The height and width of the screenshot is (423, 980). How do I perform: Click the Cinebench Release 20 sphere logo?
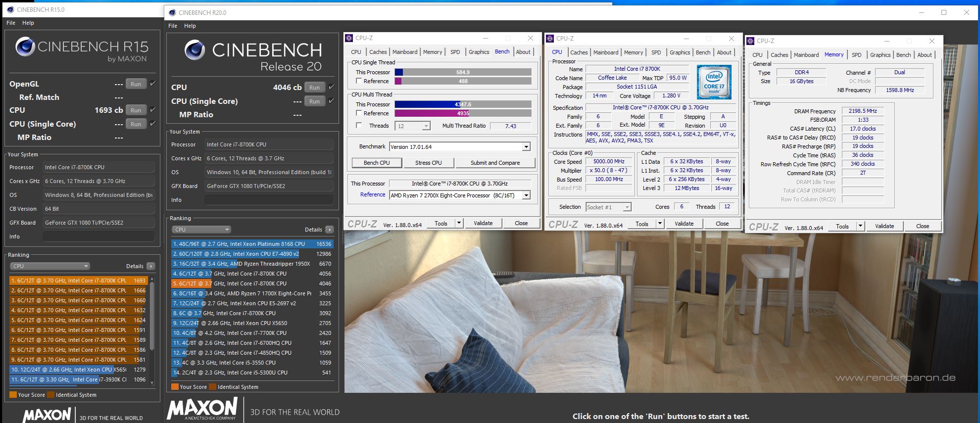[x=195, y=50]
